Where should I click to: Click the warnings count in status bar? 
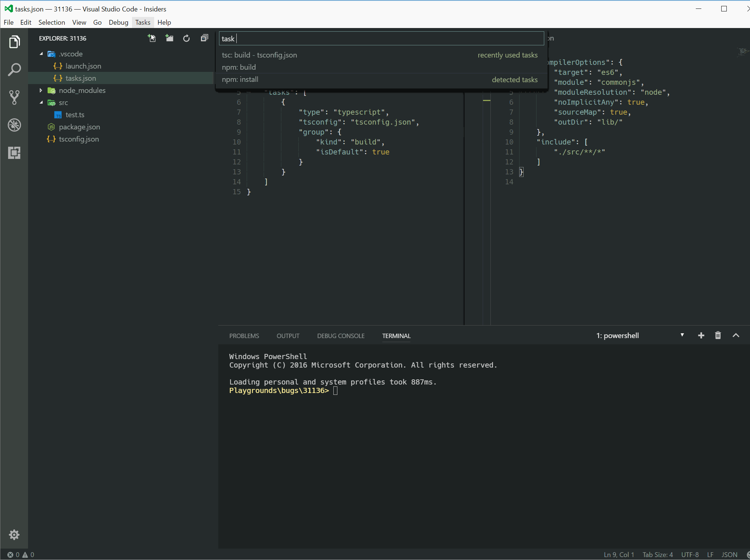28,554
